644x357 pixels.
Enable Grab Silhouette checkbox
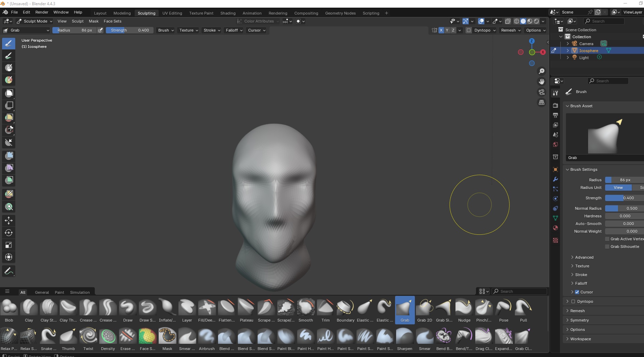607,247
